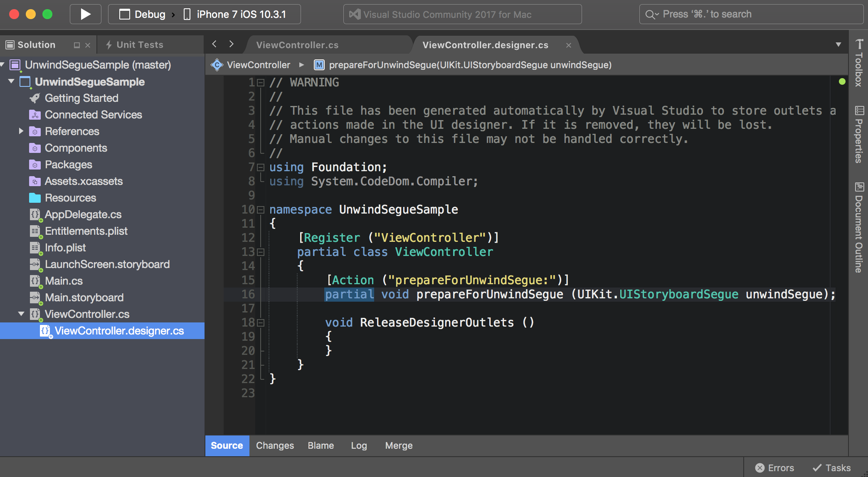Collapse the WARNING comment block fold
This screenshot has width=868, height=477.
261,83
